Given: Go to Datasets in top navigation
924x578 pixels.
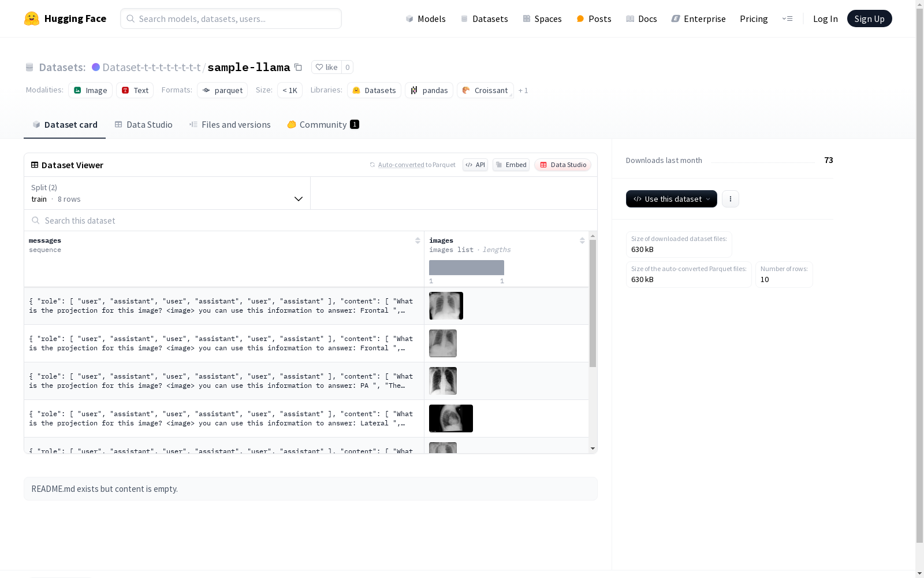Looking at the screenshot, I should coord(484,18).
